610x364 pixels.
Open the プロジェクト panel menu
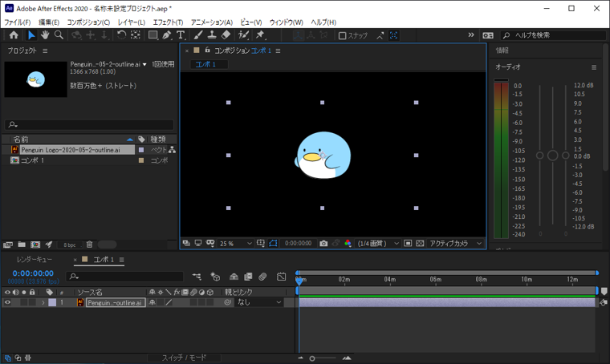pos(45,51)
